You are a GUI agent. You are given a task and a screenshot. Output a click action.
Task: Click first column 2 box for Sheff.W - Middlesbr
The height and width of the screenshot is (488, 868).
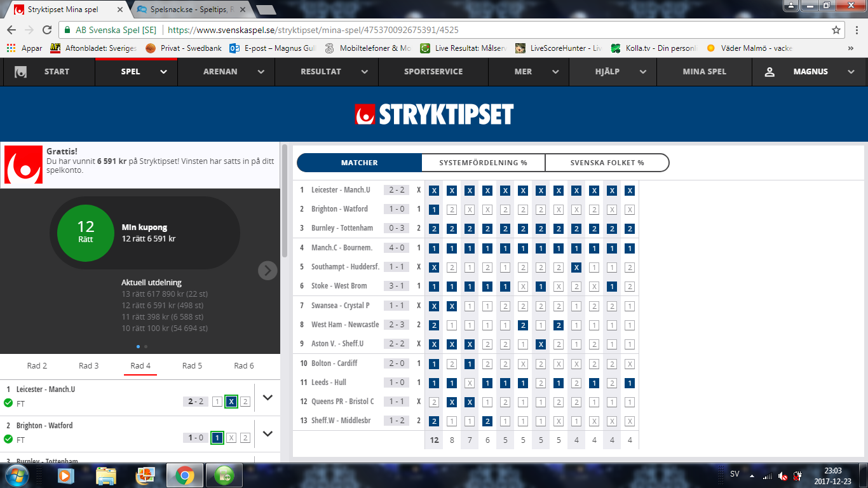coord(434,421)
